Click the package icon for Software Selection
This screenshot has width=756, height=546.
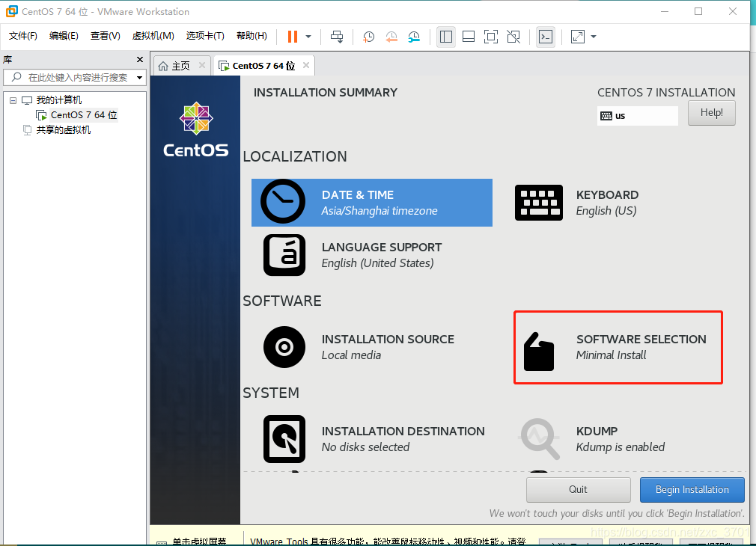coord(538,352)
